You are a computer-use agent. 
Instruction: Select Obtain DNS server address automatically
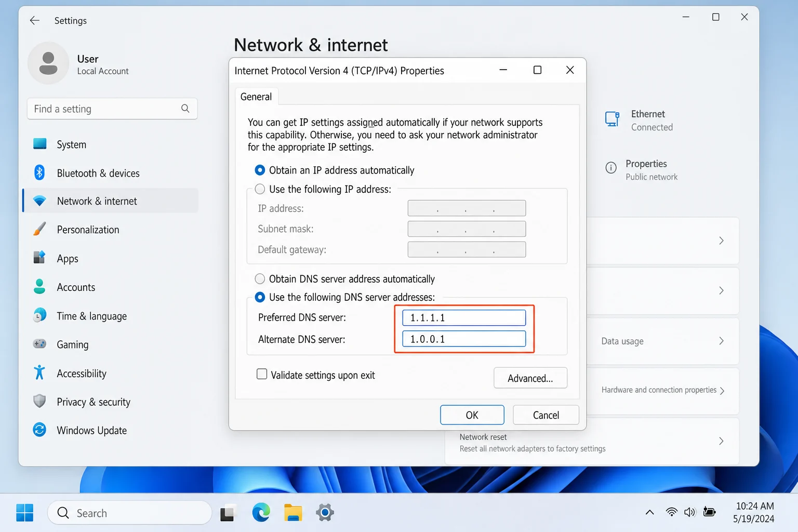click(260, 279)
